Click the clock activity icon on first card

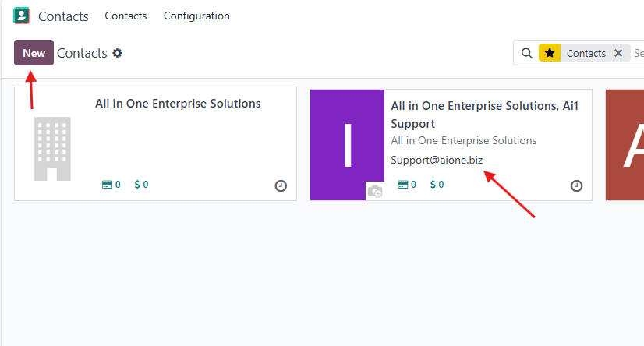pos(281,186)
